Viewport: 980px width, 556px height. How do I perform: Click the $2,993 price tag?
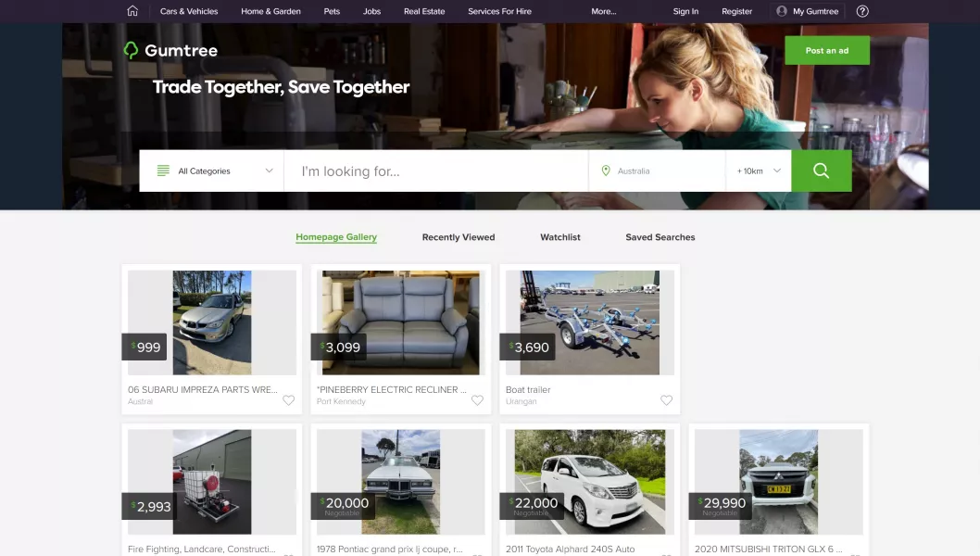coord(149,507)
